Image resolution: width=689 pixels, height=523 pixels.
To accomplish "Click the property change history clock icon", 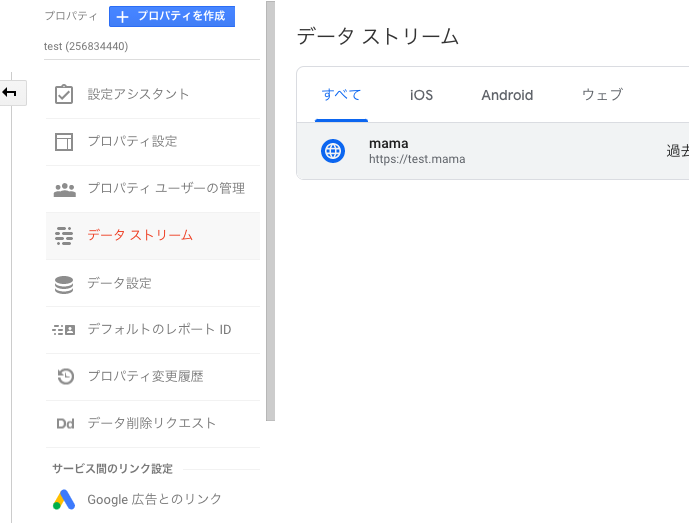I will pos(64,377).
